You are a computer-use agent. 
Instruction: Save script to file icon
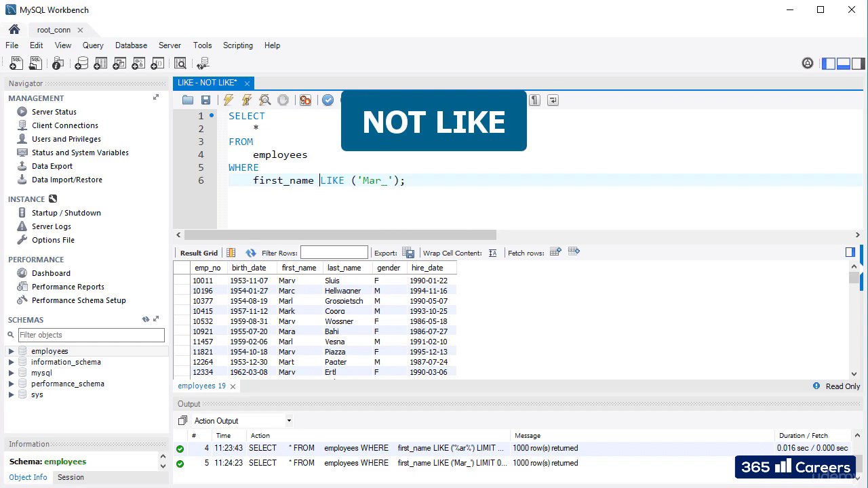(205, 100)
